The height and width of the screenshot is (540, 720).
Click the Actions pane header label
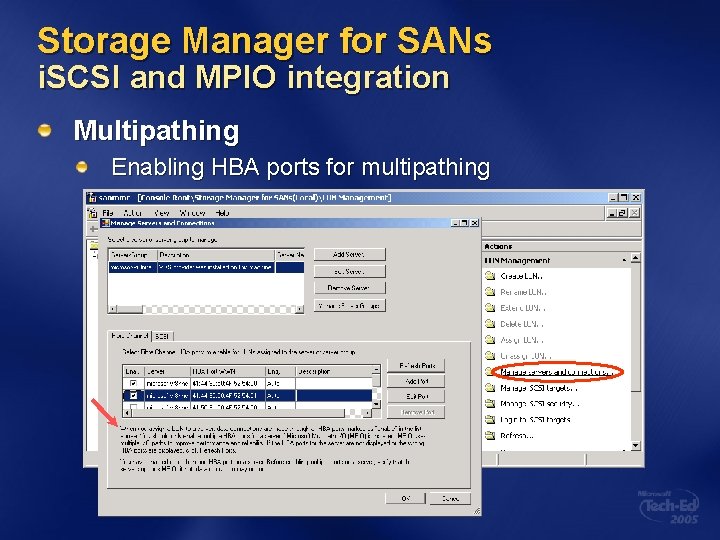click(498, 247)
